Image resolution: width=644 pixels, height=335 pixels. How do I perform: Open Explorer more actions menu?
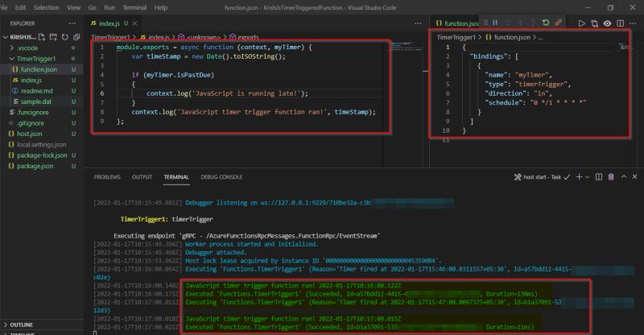[72, 23]
